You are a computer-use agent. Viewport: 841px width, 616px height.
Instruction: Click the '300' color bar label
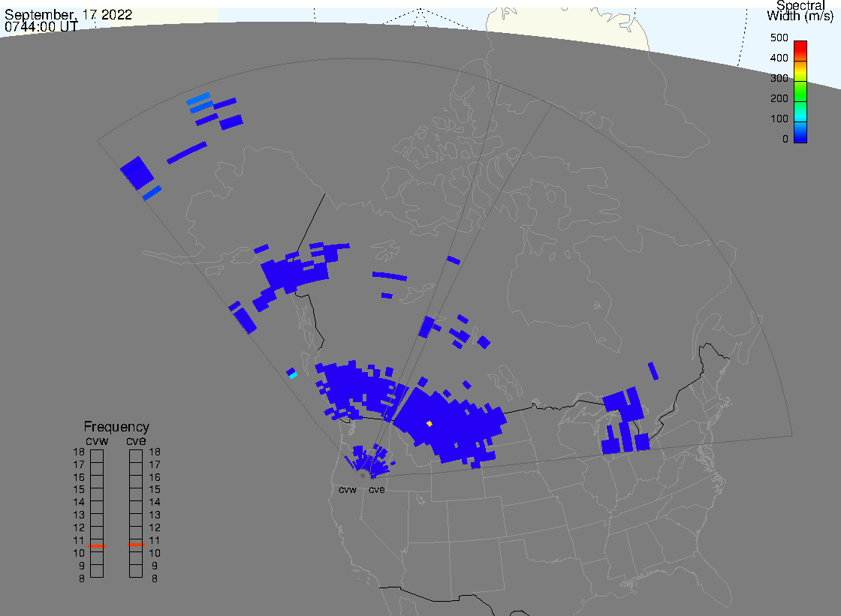click(779, 78)
